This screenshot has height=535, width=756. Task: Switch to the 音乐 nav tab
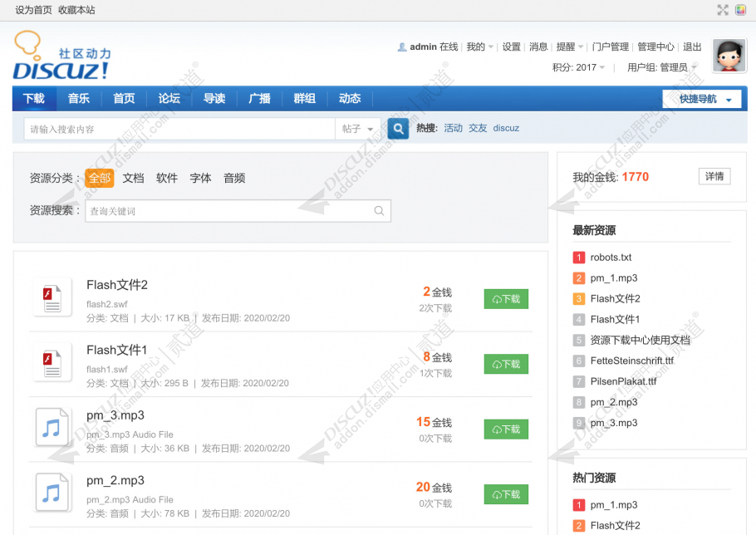pyautogui.click(x=79, y=98)
